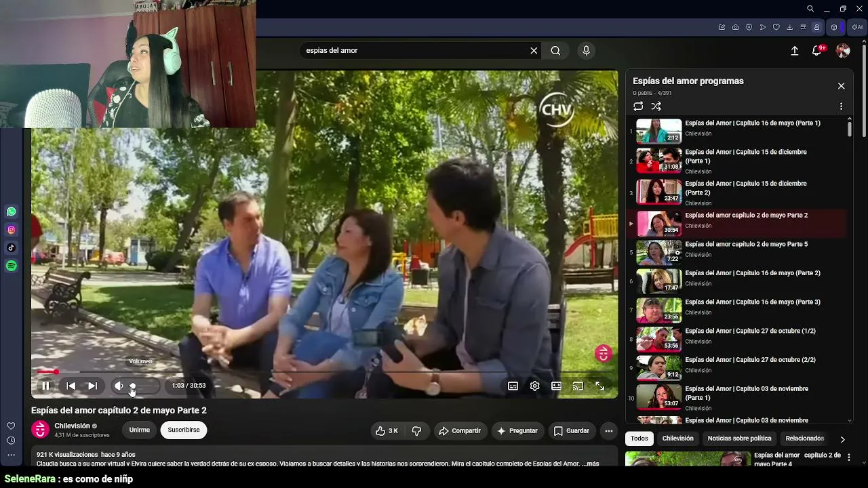Click the browser AI button
Image resolution: width=868 pixels, height=488 pixels.
pyautogui.click(x=858, y=27)
